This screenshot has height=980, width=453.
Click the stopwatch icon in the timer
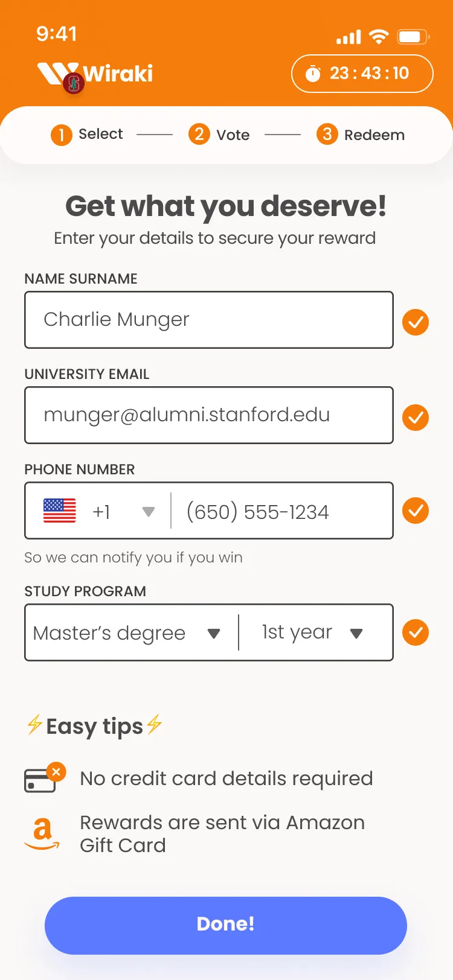click(313, 74)
